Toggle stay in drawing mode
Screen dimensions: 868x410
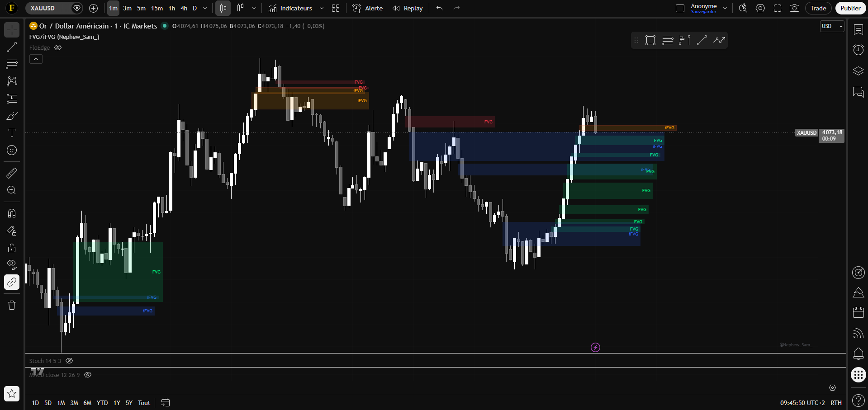(12, 231)
